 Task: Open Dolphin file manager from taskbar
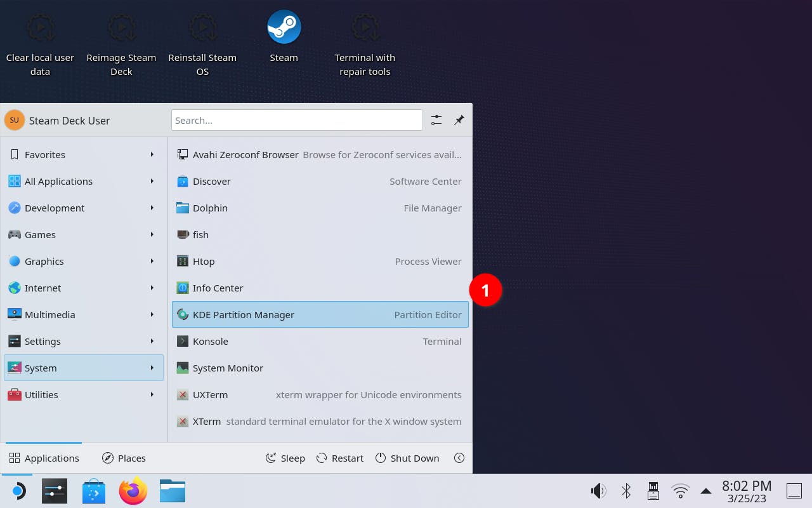pos(173,491)
